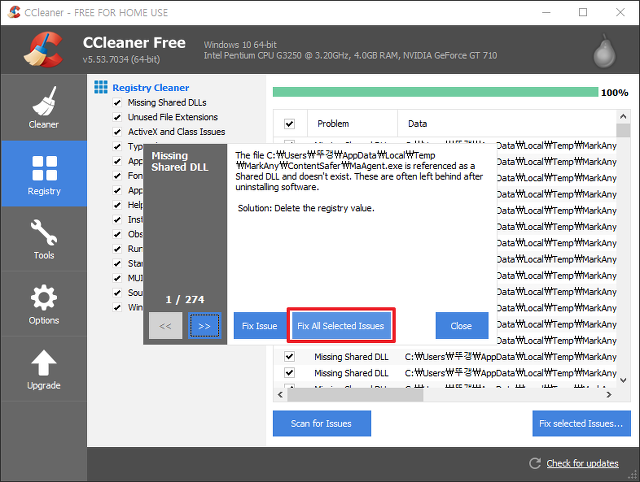Open the Check for updates link
The width and height of the screenshot is (640, 482).
click(x=582, y=463)
